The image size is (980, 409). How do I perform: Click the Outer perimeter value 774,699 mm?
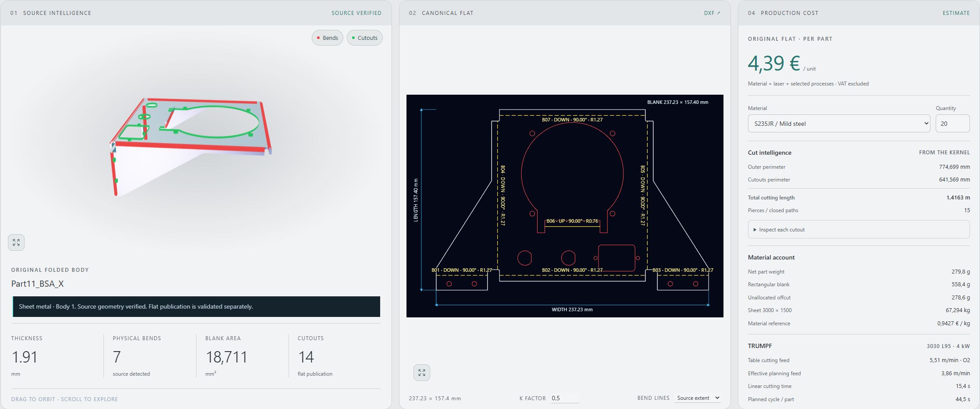pos(955,167)
